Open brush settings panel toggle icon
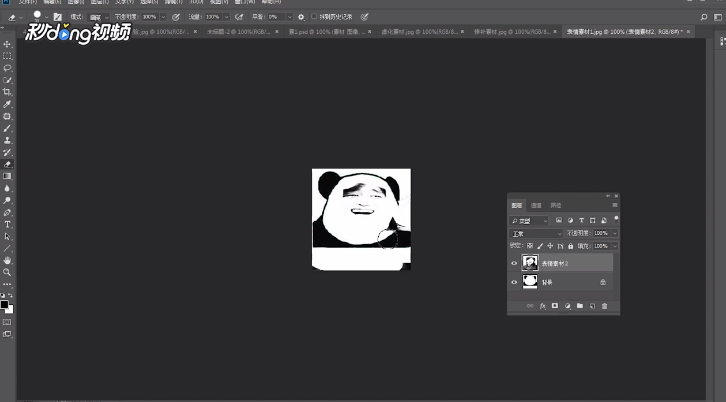This screenshot has width=726, height=402. click(57, 17)
